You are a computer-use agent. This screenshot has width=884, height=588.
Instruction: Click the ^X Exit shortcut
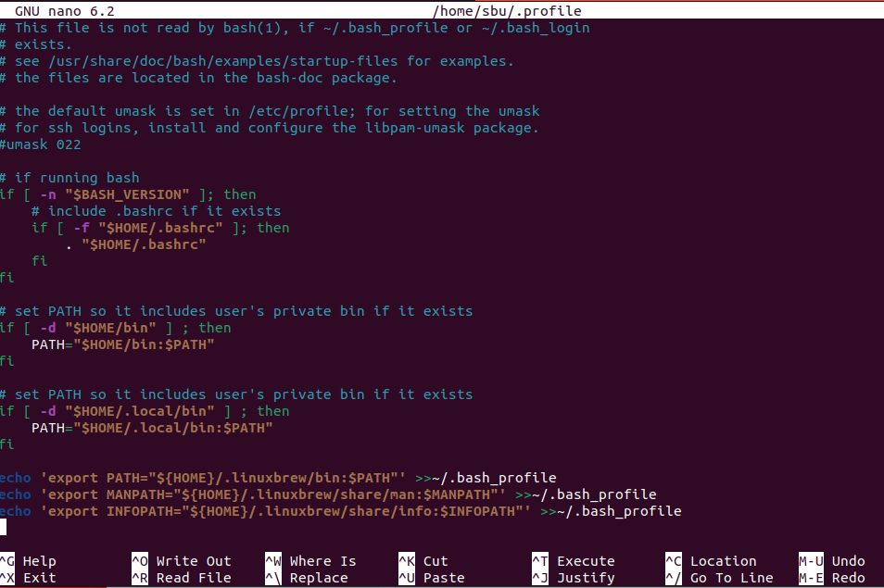tap(29, 578)
